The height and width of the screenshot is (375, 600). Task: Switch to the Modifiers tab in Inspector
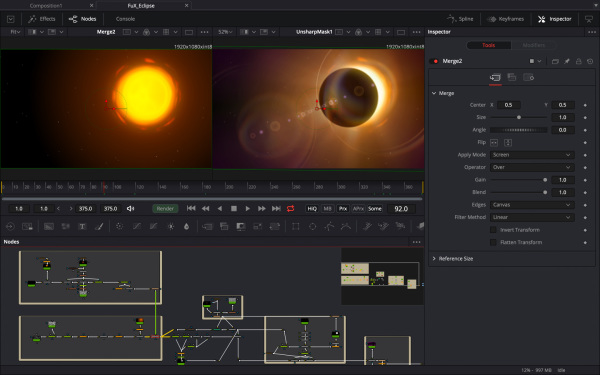(x=533, y=45)
